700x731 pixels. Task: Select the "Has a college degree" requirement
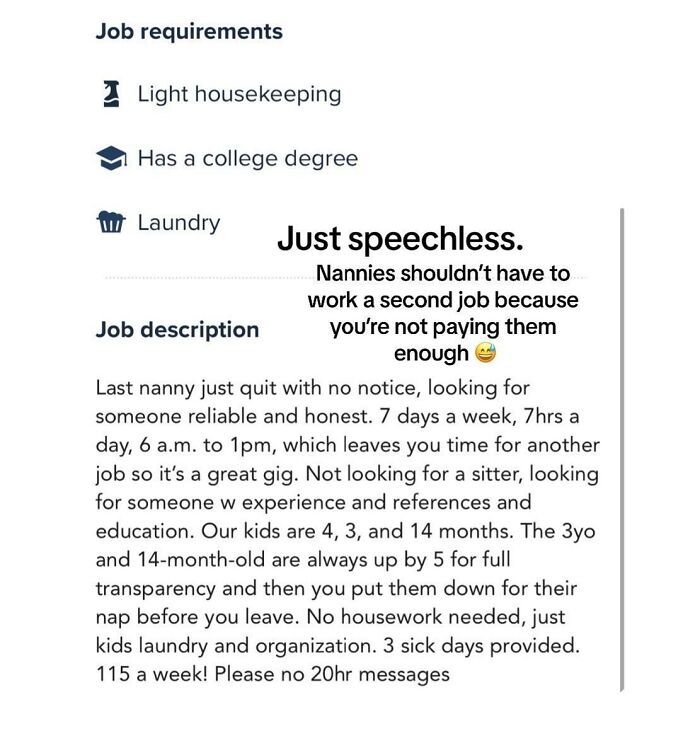pos(247,158)
